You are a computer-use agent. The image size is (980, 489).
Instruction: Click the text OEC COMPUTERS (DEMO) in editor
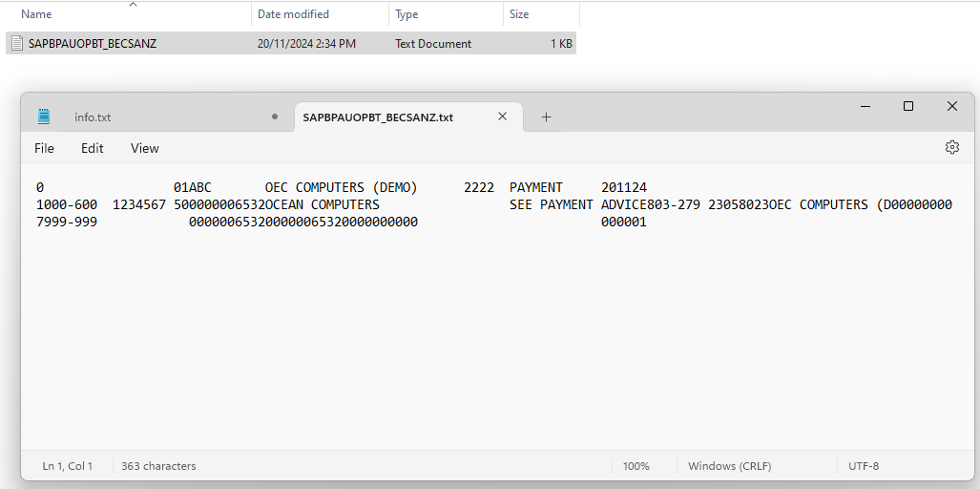(x=342, y=187)
